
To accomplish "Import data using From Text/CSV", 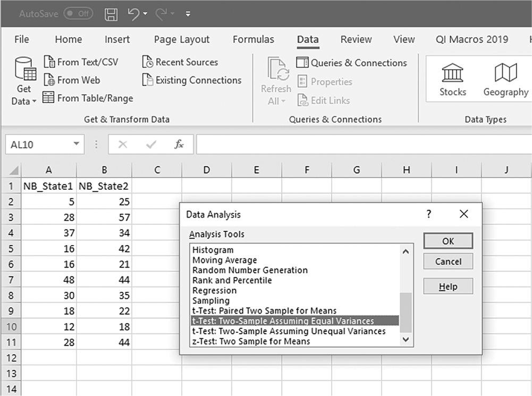I will pyautogui.click(x=81, y=62).
